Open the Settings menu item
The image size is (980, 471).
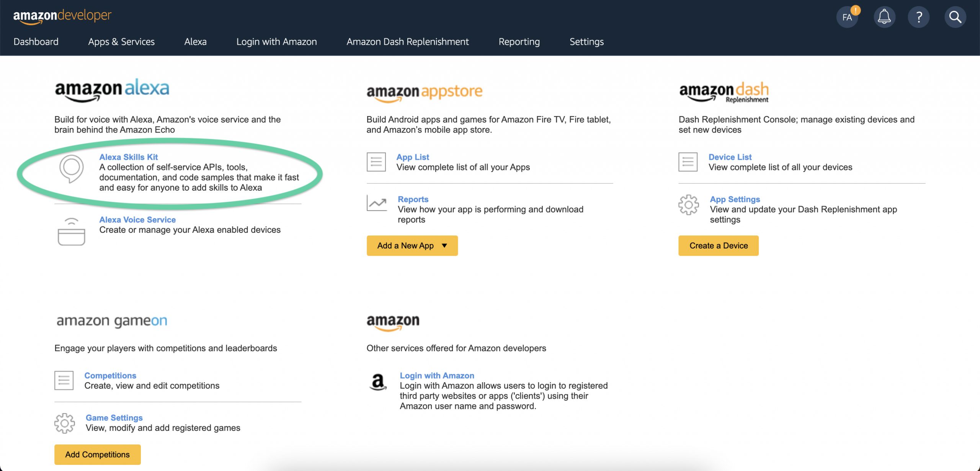click(x=586, y=41)
